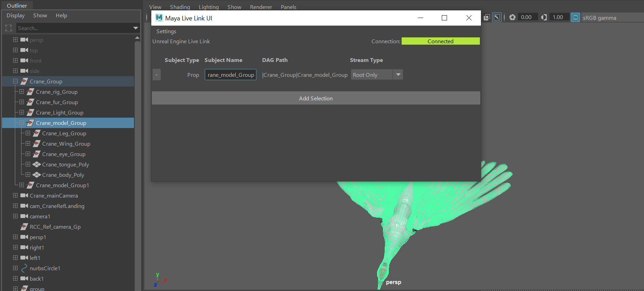Click the curve icon beside nurbsCircle1
The height and width of the screenshot is (291, 644).
coord(24,268)
